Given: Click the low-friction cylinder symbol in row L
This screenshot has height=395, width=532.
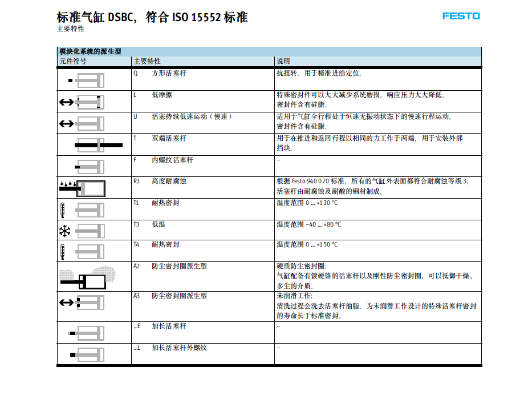Looking at the screenshot, I should pyautogui.click(x=82, y=102).
